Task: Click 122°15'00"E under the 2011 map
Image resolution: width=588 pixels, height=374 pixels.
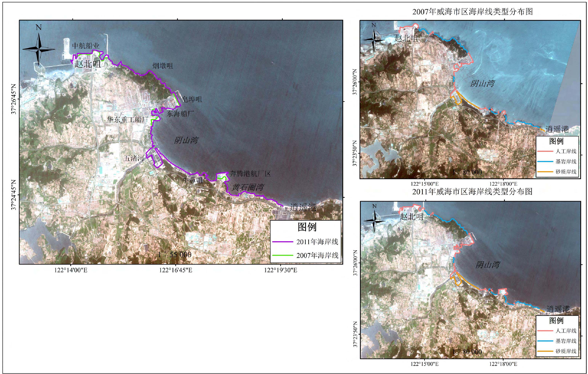Action: pos(424,364)
